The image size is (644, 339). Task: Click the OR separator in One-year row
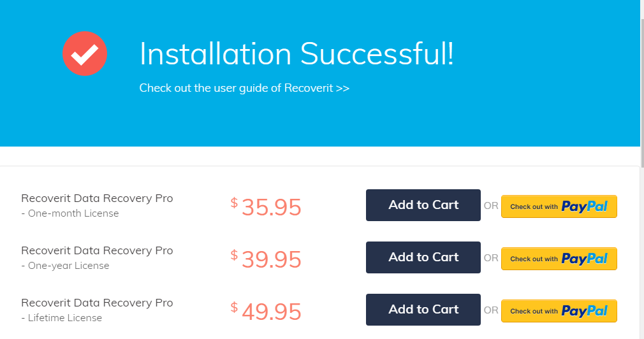(x=491, y=258)
